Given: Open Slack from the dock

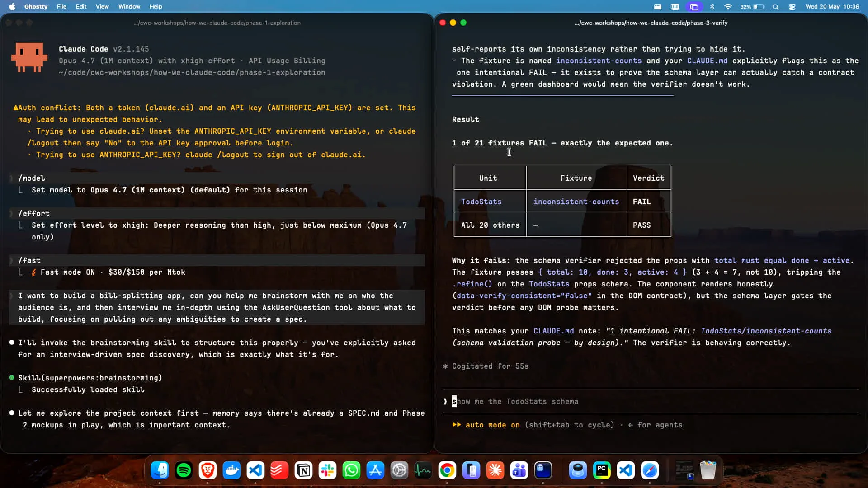Looking at the screenshot, I should click(327, 470).
